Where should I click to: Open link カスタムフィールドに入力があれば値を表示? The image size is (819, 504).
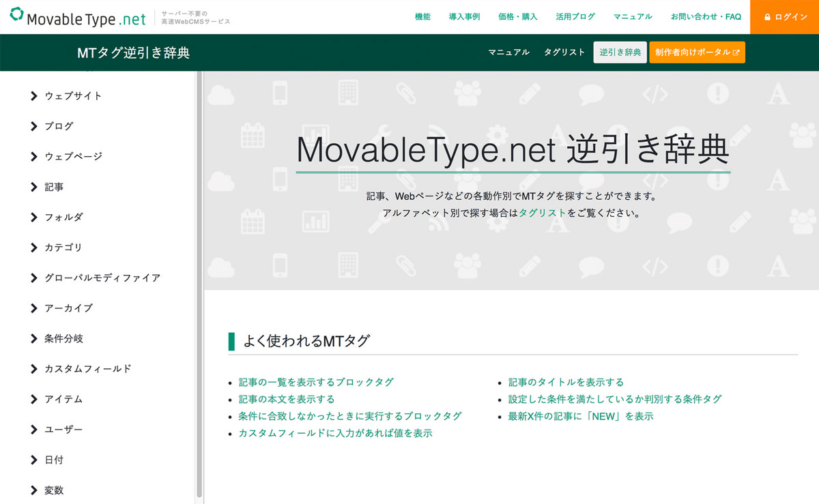pyautogui.click(x=335, y=433)
